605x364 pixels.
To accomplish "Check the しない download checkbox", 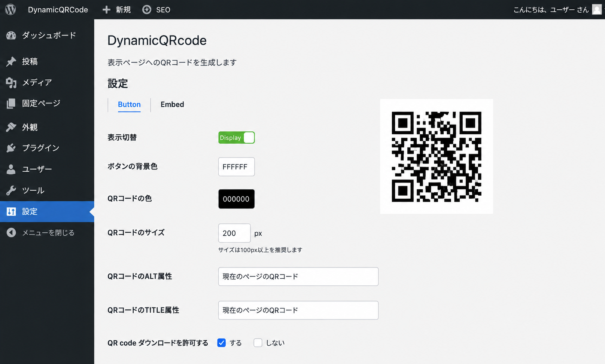I will (x=258, y=343).
